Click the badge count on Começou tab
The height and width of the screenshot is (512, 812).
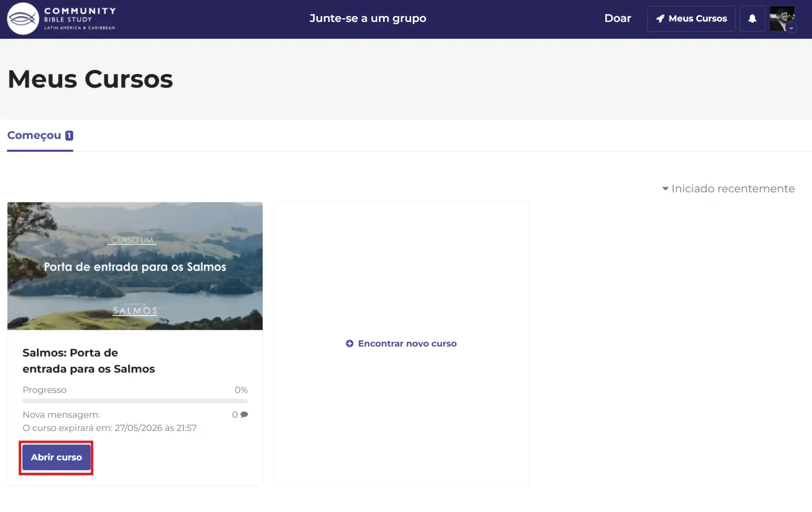point(69,135)
